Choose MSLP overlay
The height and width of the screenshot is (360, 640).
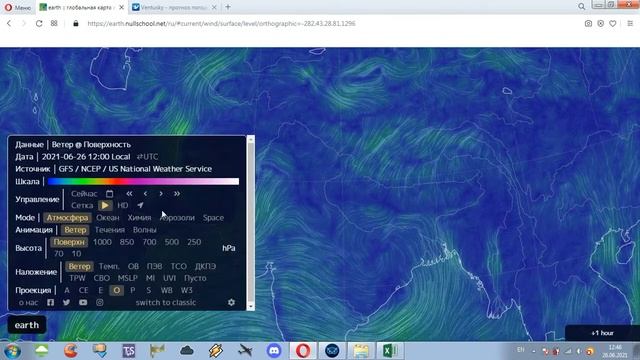(x=127, y=278)
